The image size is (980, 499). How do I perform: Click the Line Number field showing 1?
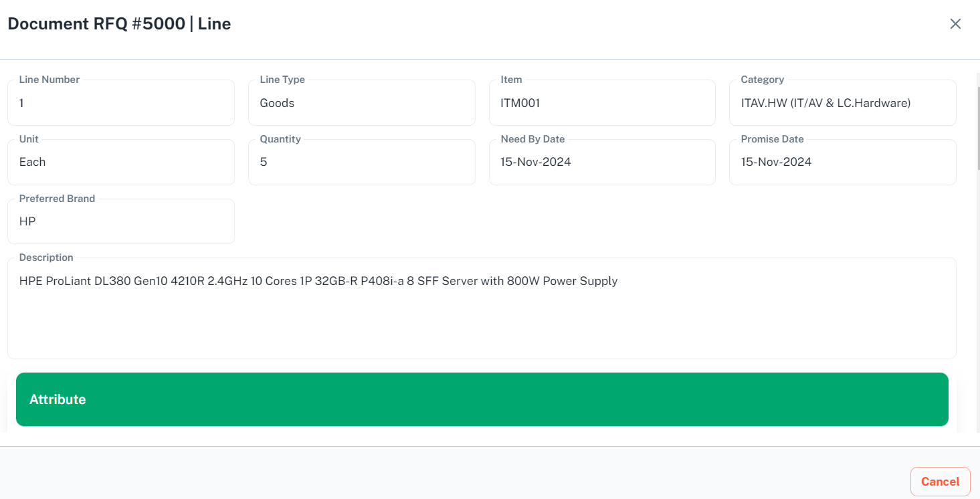(x=120, y=103)
